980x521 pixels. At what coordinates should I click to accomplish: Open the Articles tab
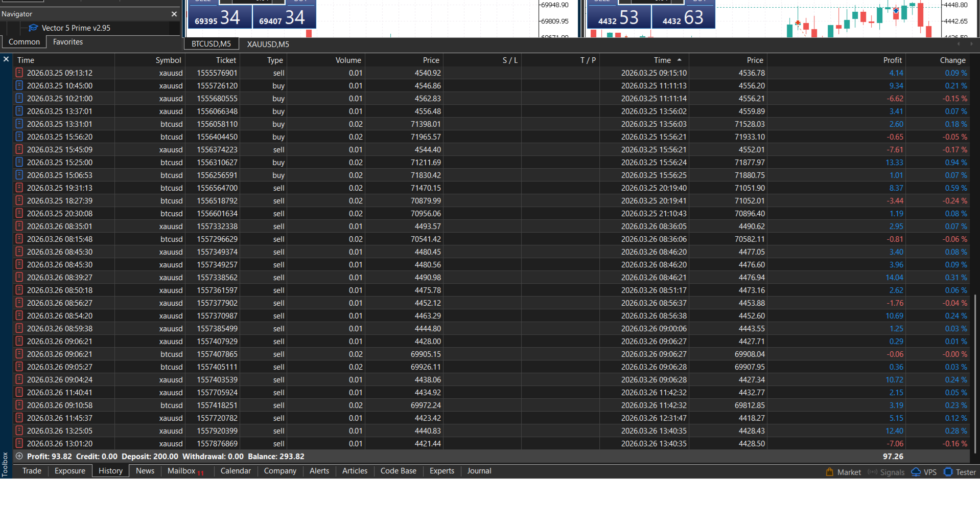click(x=355, y=471)
